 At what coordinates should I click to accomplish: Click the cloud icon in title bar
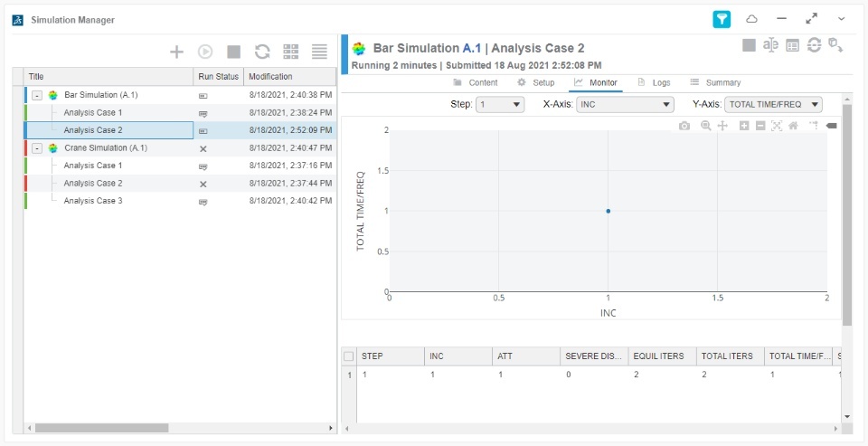[x=751, y=19]
